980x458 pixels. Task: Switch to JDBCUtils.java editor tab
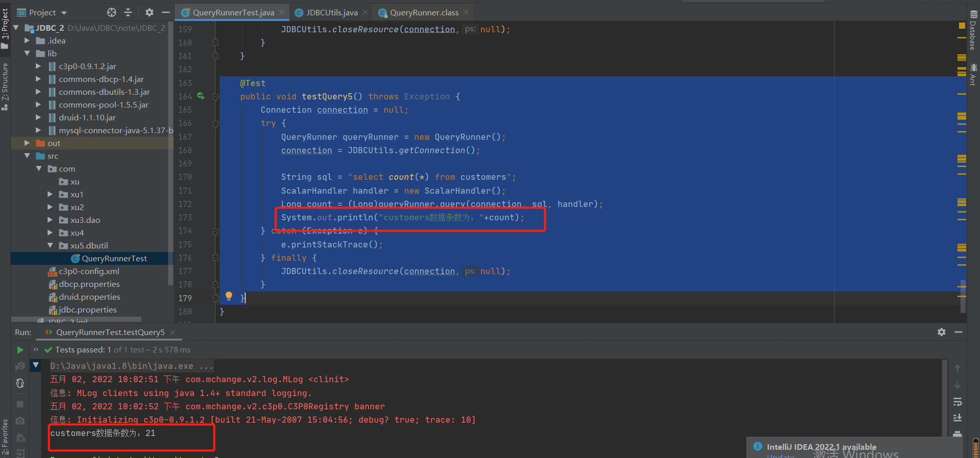331,12
